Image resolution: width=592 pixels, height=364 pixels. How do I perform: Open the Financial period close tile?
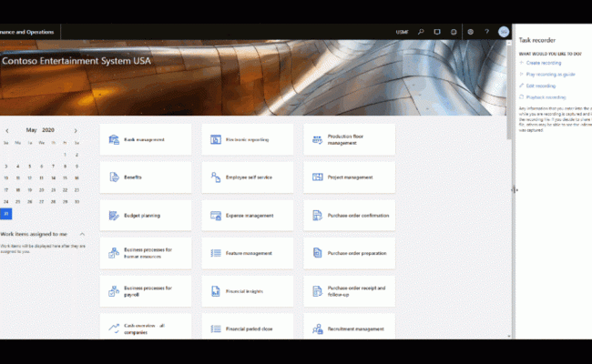click(x=248, y=327)
